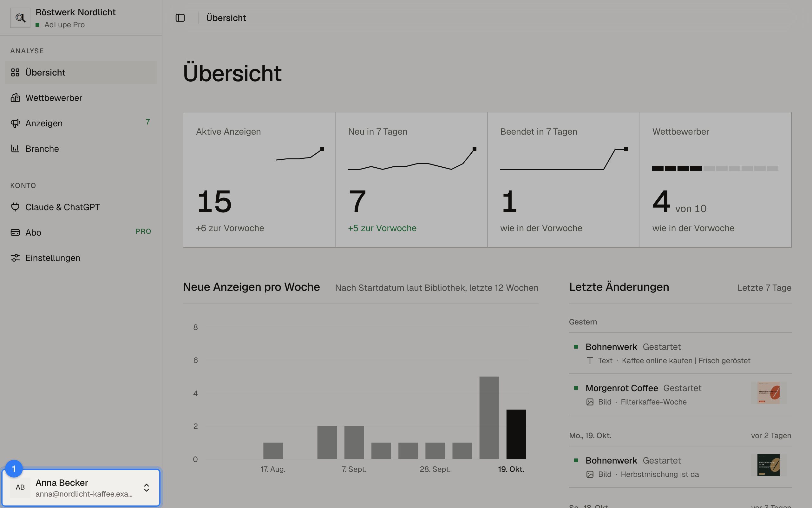
Task: Open the Beendet in 7 Tagen card
Action: tap(563, 180)
